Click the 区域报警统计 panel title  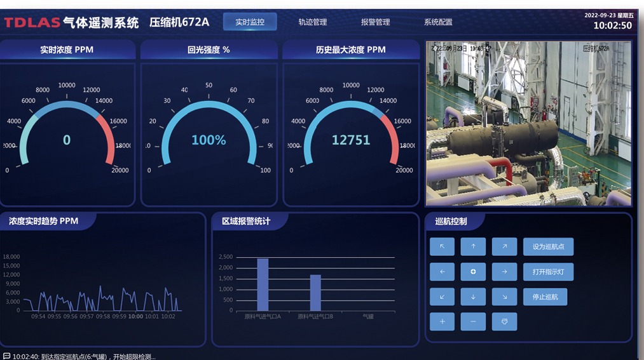tap(246, 221)
